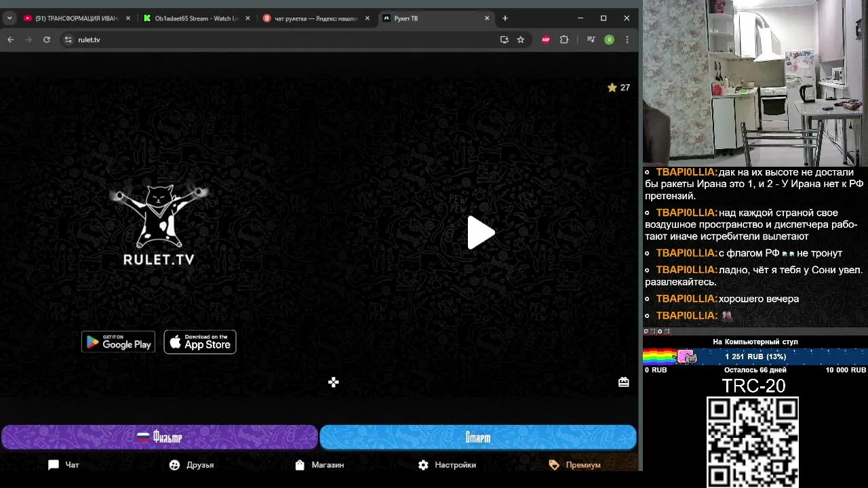Bookmark this page with the star icon
This screenshot has width=868, height=488.
pos(521,40)
